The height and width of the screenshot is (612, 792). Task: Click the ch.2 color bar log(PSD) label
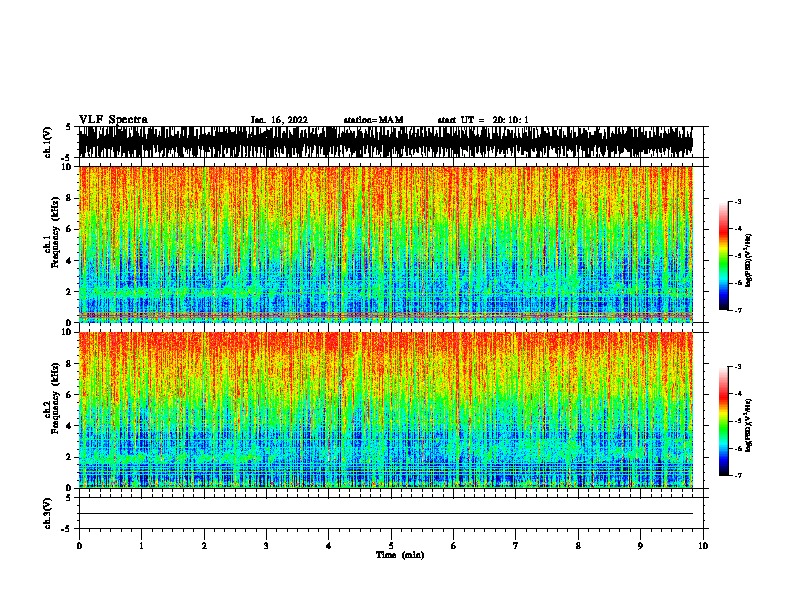pos(749,425)
